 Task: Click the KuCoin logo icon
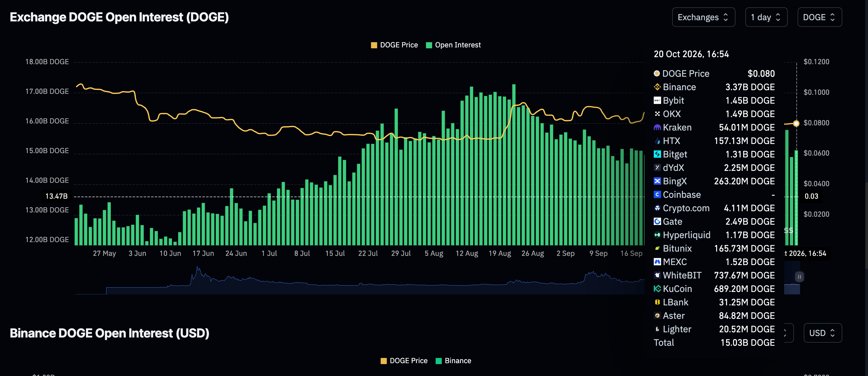657,289
